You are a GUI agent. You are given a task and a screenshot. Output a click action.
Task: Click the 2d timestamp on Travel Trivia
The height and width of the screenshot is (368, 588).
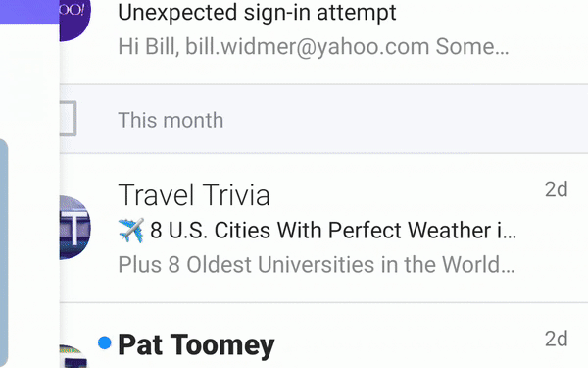coord(556,189)
